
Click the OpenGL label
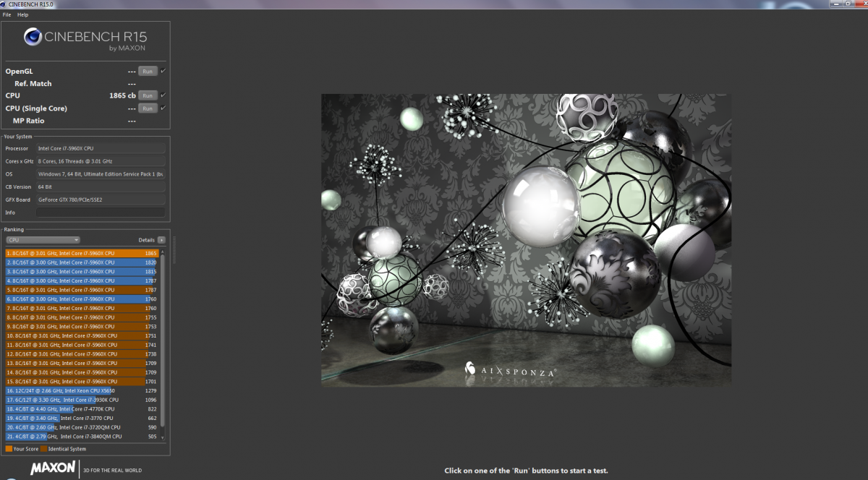tap(19, 71)
